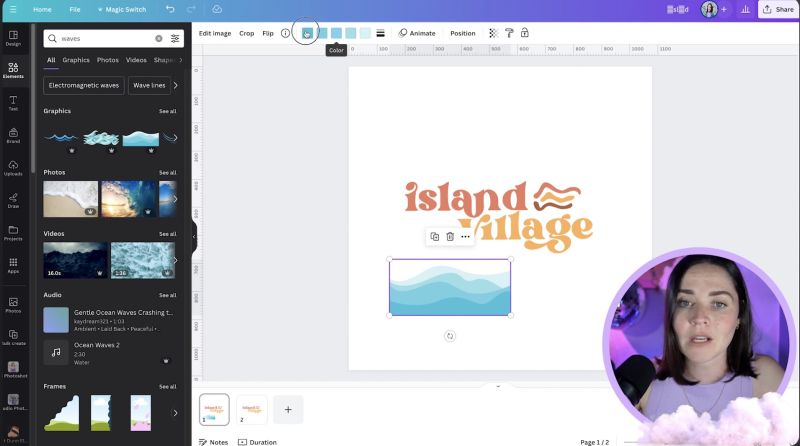
Task: Open the Uploads sidebar panel
Action: click(x=13, y=168)
